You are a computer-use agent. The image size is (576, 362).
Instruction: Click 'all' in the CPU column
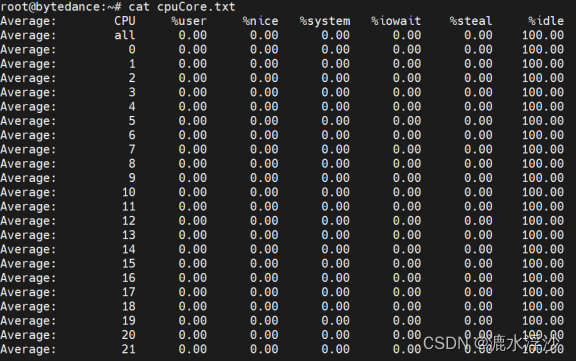(x=125, y=35)
